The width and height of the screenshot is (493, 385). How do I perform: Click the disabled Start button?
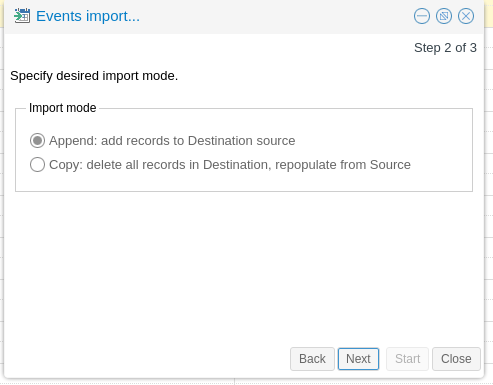pos(407,359)
